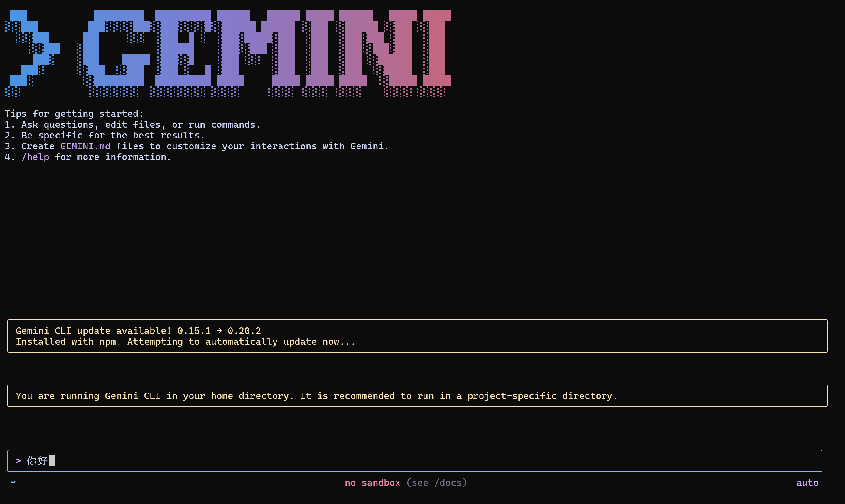Click the Tips for getting started heading

click(x=74, y=114)
